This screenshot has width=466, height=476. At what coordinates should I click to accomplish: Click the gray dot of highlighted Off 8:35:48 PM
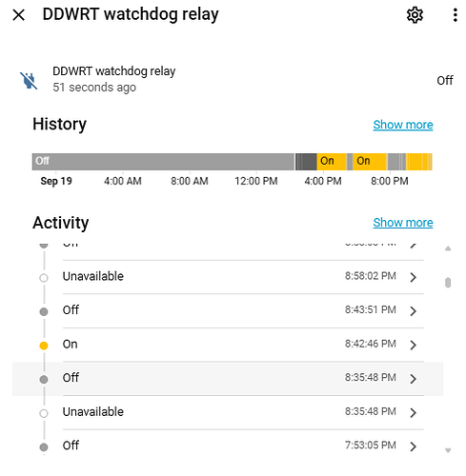pos(44,379)
